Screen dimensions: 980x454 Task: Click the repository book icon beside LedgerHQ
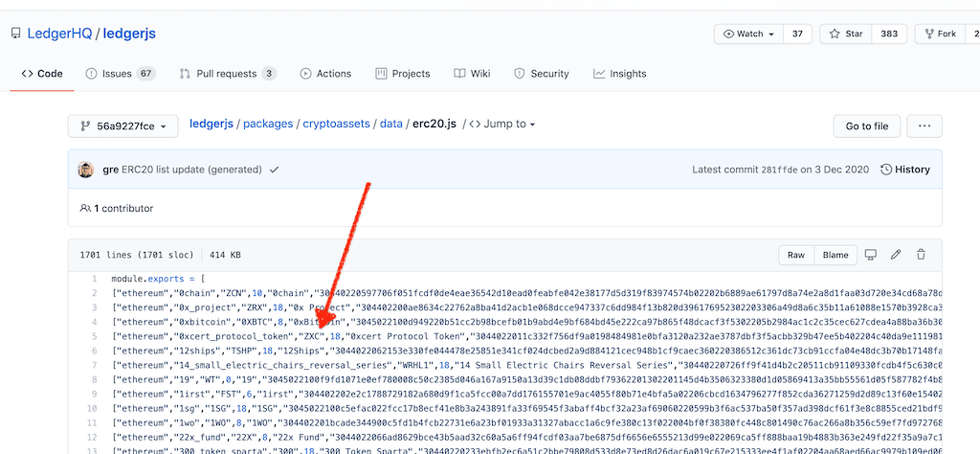[16, 34]
